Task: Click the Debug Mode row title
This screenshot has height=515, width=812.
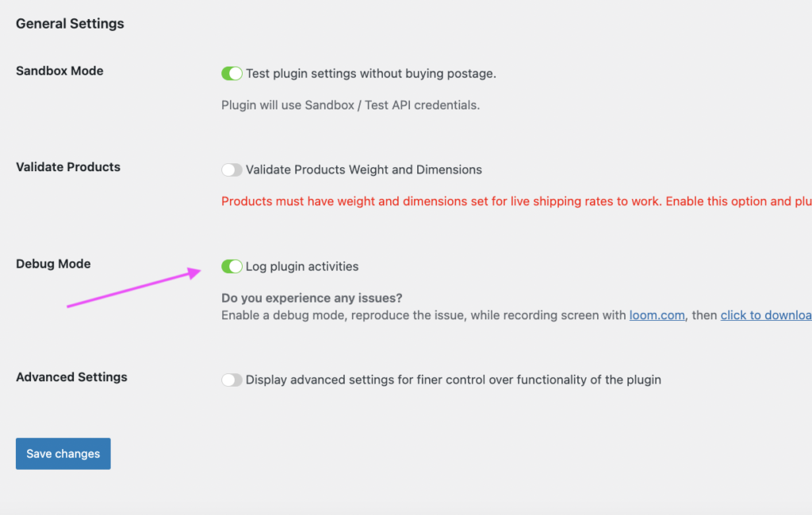Action: pyautogui.click(x=53, y=264)
